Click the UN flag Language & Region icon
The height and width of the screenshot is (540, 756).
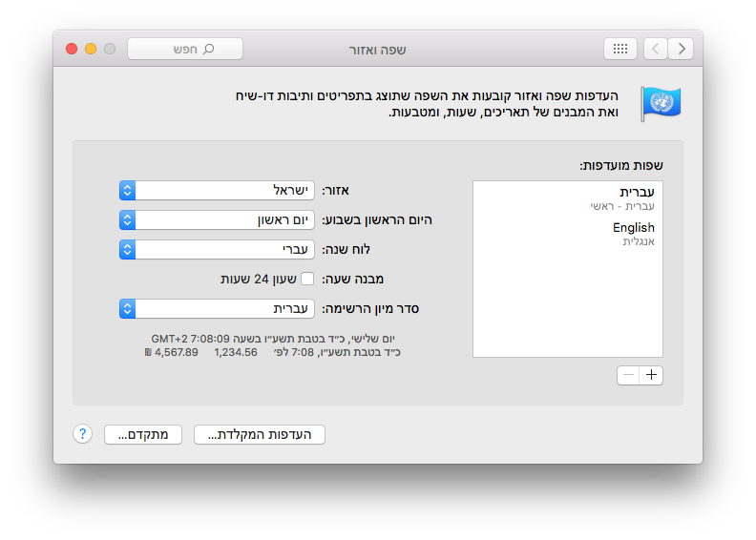661,103
